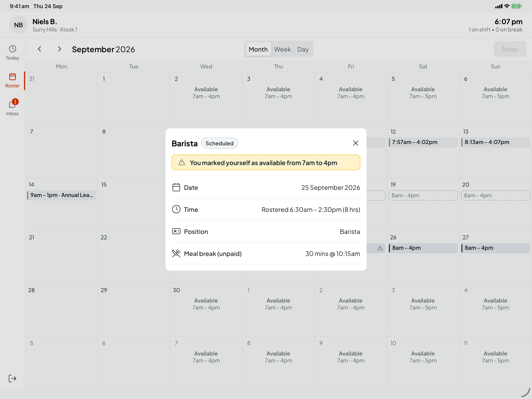The image size is (532, 399).
Task: Tap the clock icon beside Time
Action: coord(176,209)
